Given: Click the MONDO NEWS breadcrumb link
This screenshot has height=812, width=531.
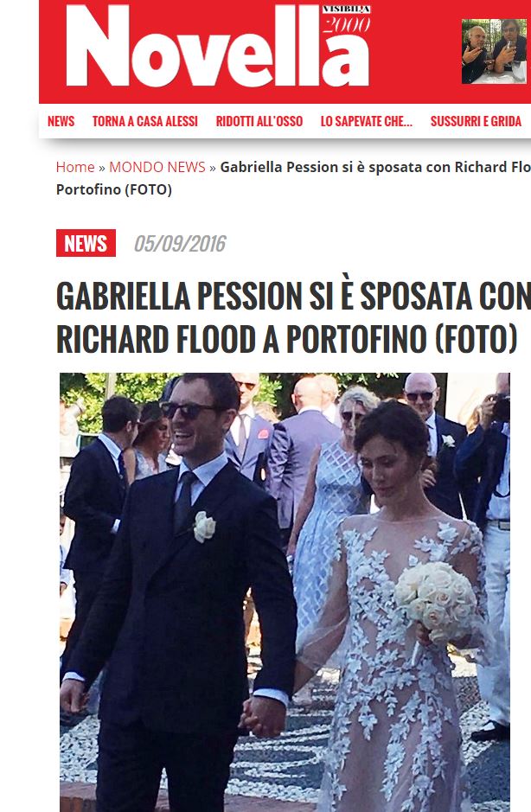Looking at the screenshot, I should click(157, 167).
